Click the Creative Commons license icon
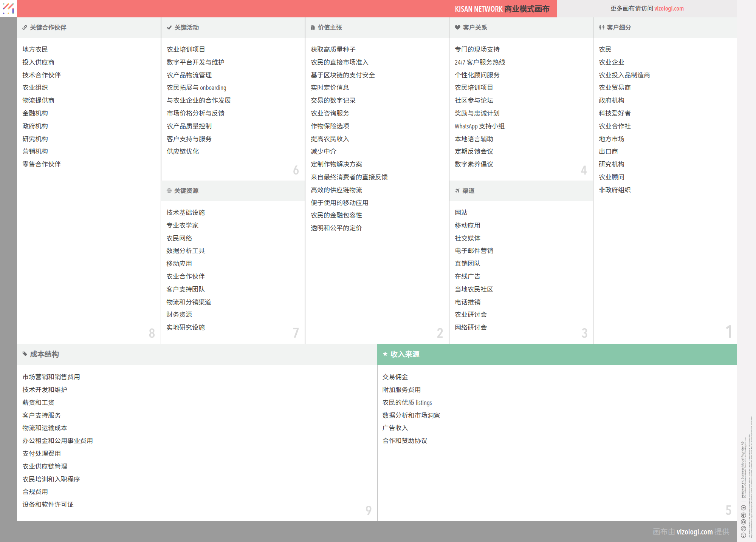 click(x=743, y=535)
